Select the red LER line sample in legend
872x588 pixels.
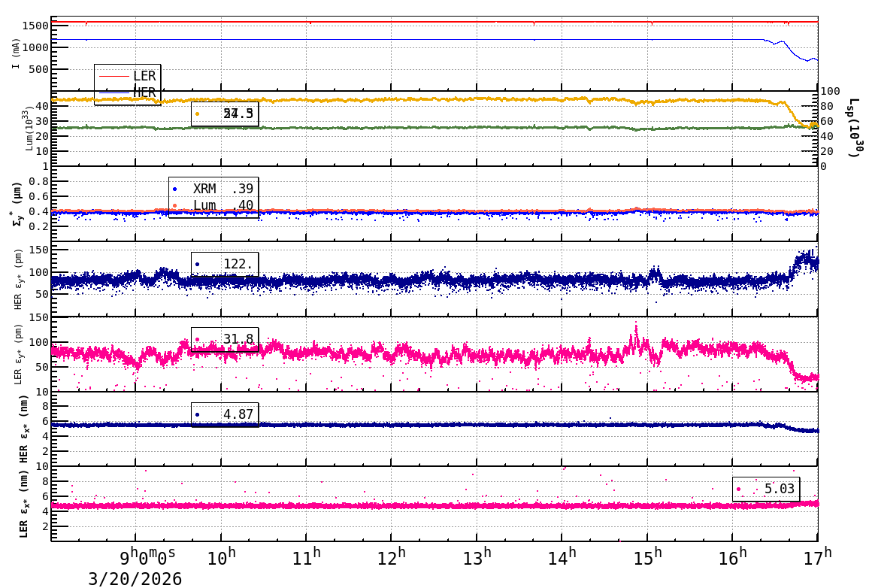tap(114, 76)
